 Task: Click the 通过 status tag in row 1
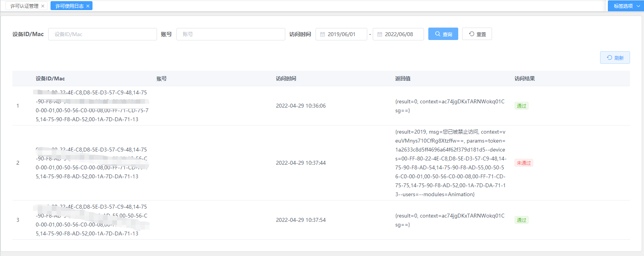click(521, 106)
